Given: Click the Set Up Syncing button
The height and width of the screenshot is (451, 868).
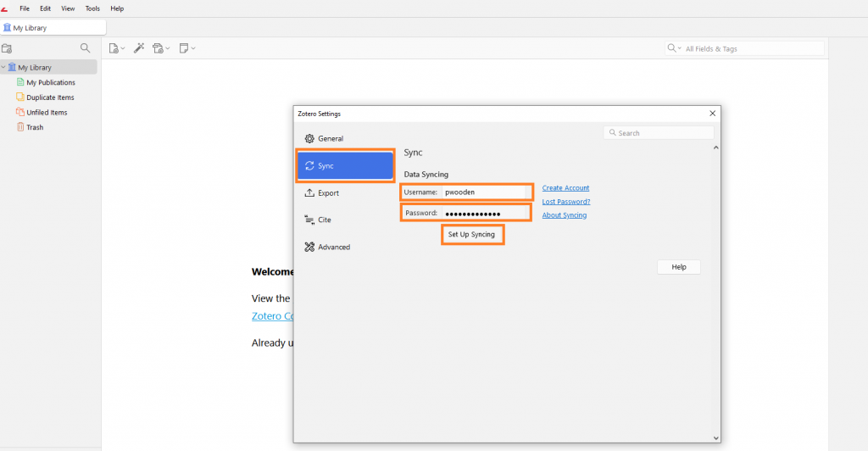Looking at the screenshot, I should [472, 234].
